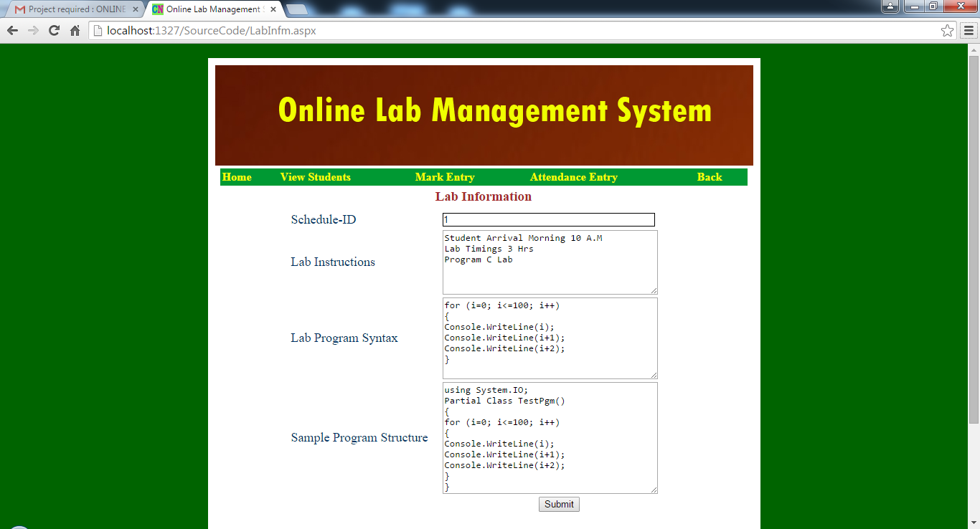Open View Students in the navigation bar
980x529 pixels.
[x=315, y=177]
